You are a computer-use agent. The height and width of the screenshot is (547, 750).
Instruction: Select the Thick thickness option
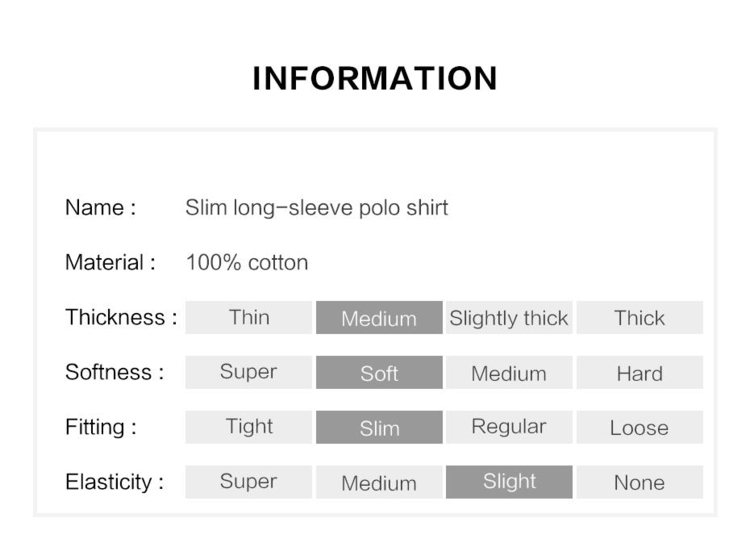[x=640, y=317]
